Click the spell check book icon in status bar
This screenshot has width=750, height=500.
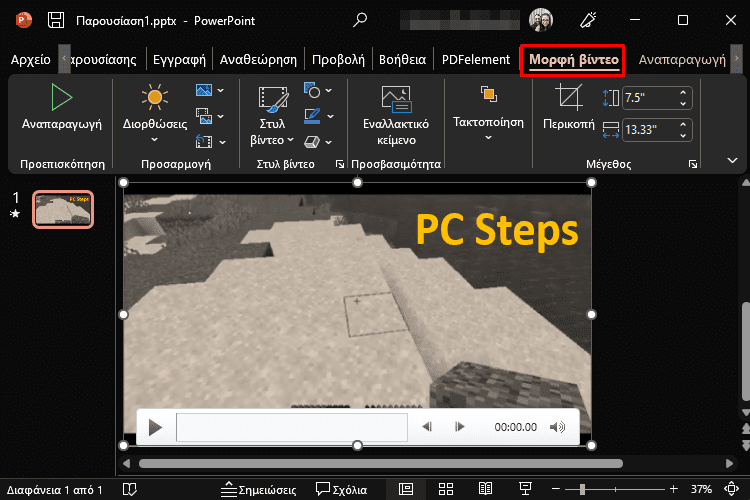click(130, 489)
